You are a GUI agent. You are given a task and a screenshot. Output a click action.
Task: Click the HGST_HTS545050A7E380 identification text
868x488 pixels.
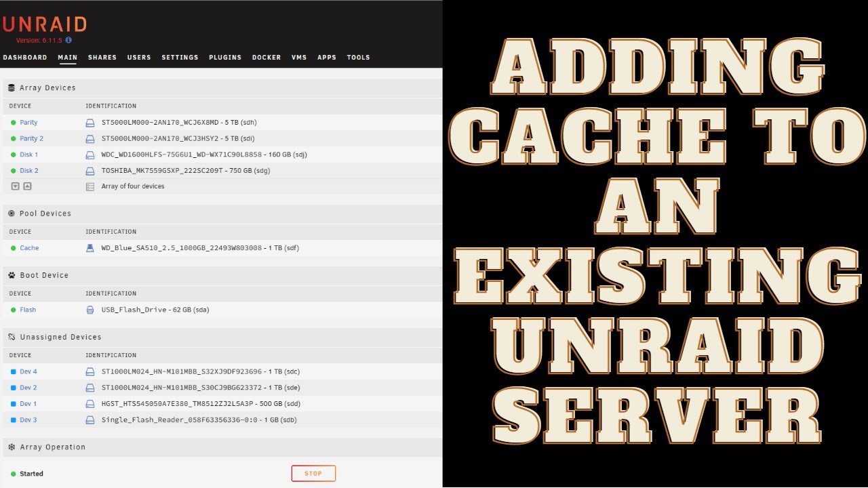coord(201,404)
